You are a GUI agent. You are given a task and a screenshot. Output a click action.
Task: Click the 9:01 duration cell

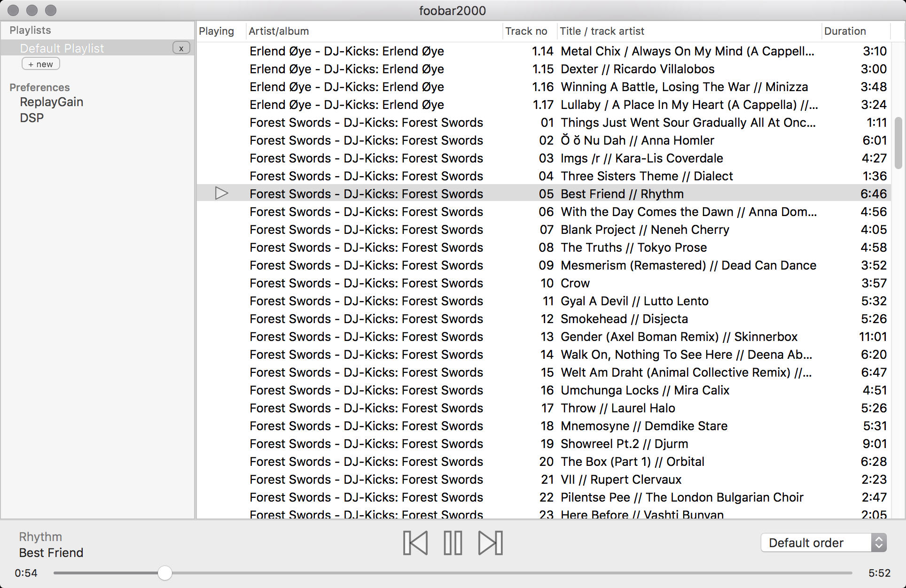[875, 443]
